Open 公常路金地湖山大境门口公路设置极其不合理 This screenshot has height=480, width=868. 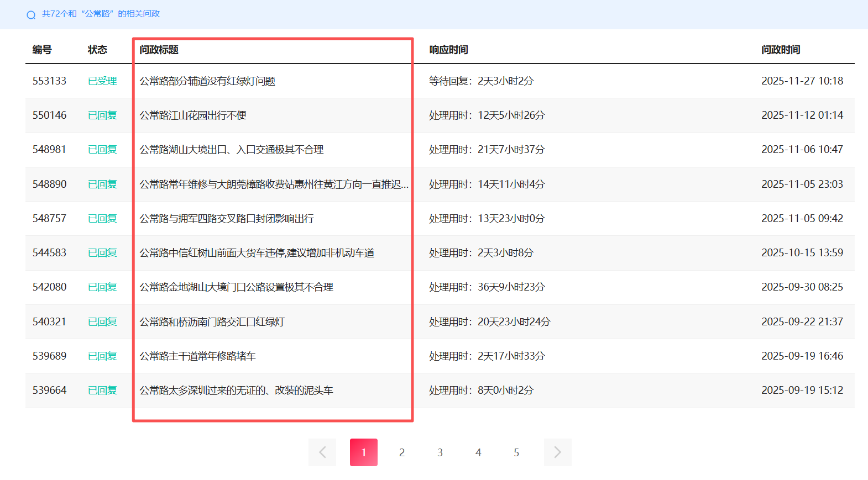point(236,287)
